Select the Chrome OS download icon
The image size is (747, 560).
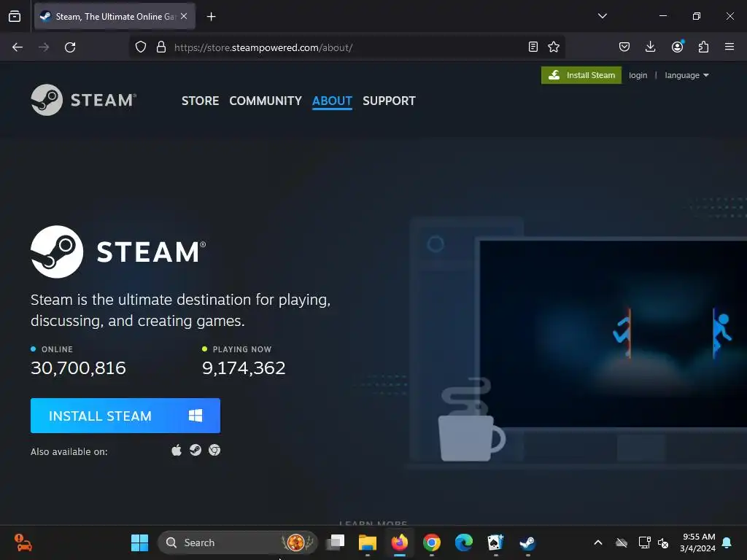pos(214,450)
